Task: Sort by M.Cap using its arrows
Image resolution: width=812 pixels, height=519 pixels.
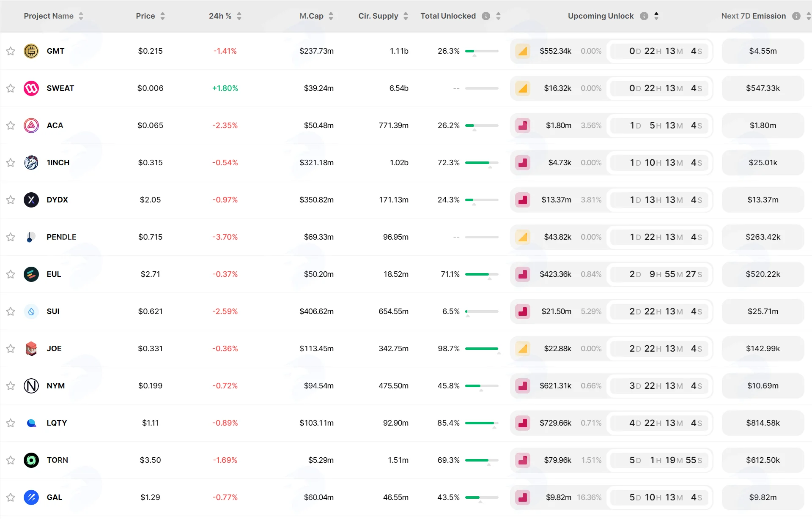Action: point(331,16)
